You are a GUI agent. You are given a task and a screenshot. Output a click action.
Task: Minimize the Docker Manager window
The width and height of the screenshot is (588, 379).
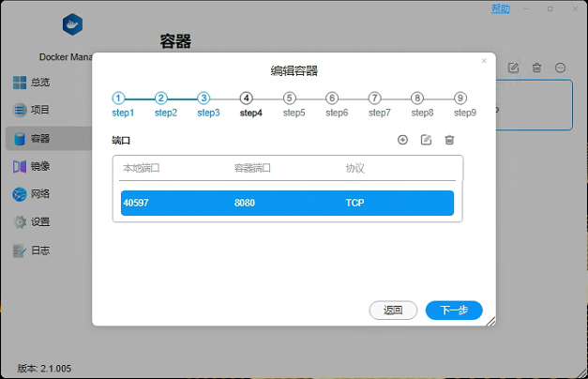pyautogui.click(x=526, y=8)
